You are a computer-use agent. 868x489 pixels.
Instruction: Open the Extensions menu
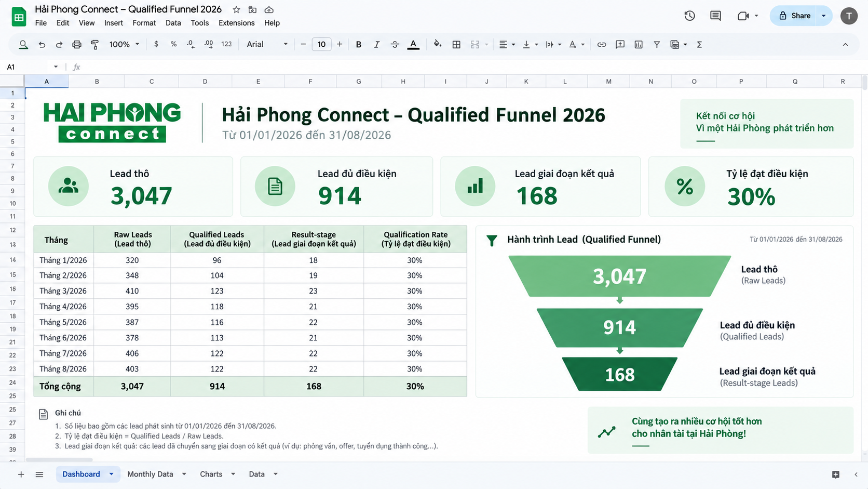[237, 23]
